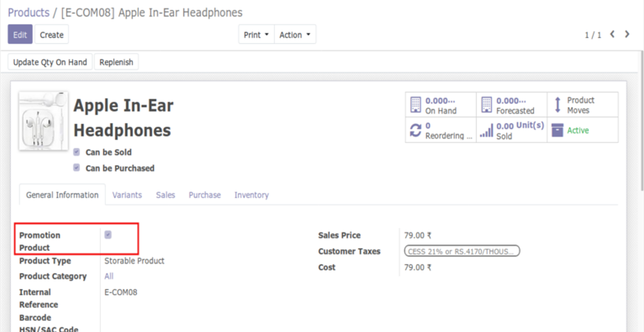Toggle Can be Sold checkbox

point(77,152)
